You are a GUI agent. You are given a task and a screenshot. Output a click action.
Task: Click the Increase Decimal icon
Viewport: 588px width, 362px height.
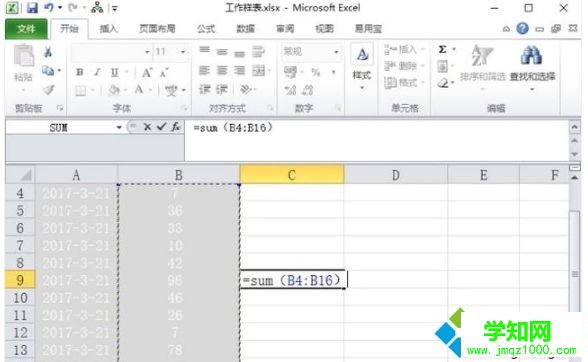(x=290, y=90)
